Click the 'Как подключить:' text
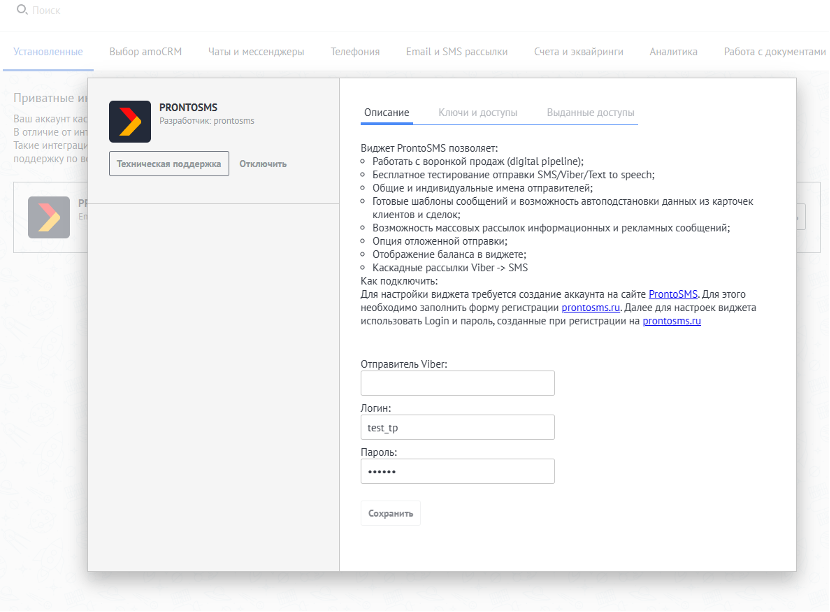830x612 pixels. point(399,281)
